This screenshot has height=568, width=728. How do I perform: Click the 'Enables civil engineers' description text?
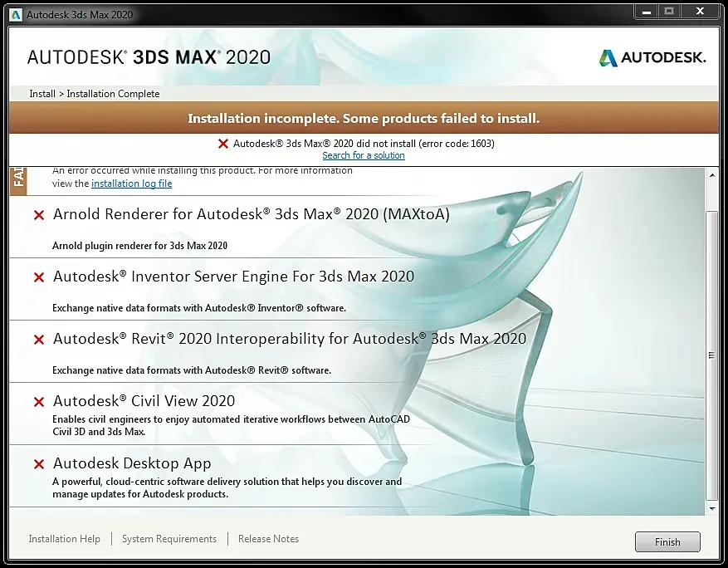(232, 425)
